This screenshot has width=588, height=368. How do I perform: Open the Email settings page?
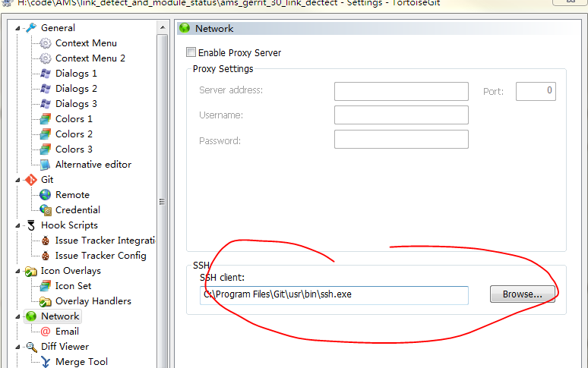[67, 332]
